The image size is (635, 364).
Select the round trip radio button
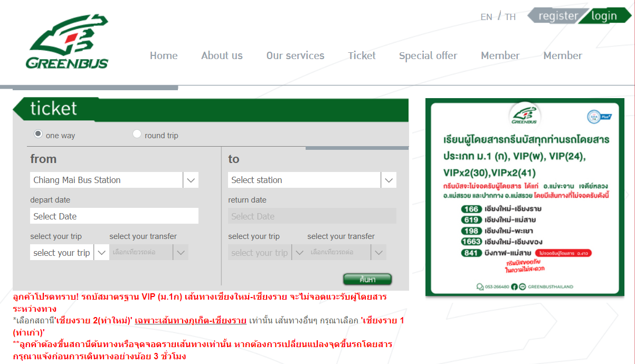tap(137, 134)
